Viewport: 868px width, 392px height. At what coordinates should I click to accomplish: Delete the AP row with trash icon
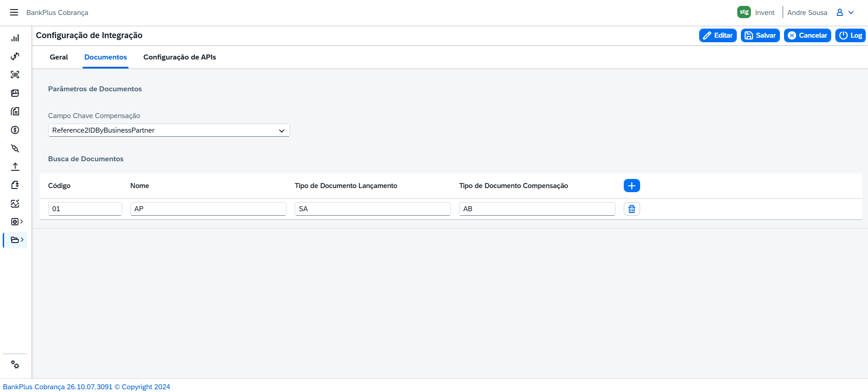click(631, 209)
